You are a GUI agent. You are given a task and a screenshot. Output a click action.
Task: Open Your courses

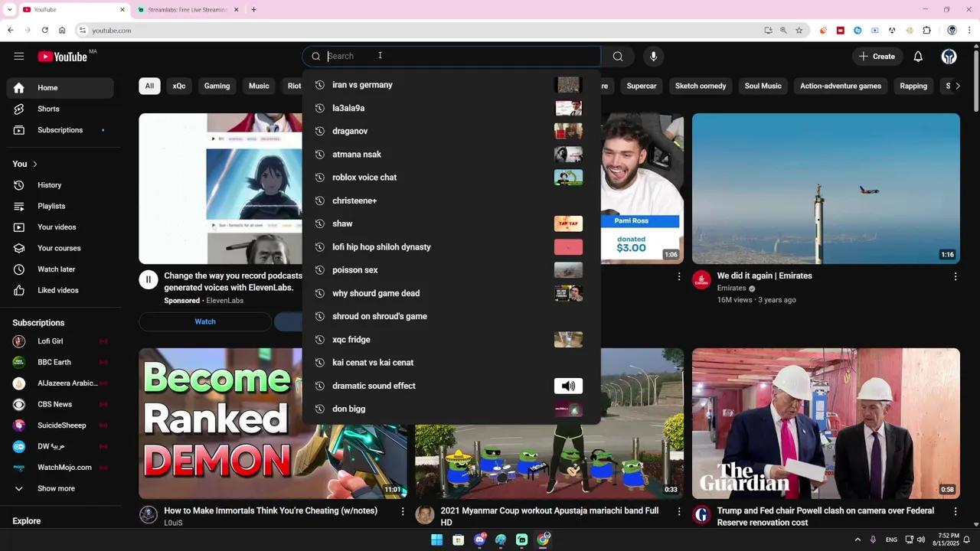[60, 248]
